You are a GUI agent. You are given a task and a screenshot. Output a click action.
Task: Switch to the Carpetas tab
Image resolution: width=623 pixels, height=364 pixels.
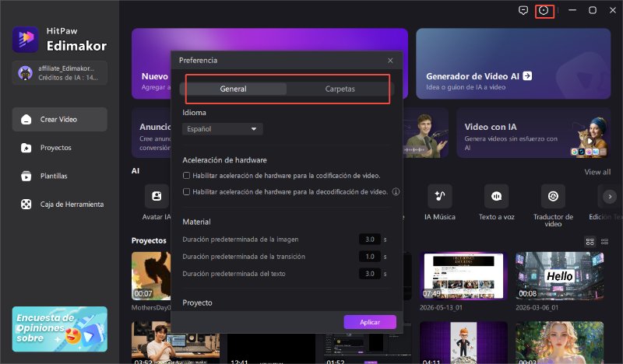[x=340, y=89]
